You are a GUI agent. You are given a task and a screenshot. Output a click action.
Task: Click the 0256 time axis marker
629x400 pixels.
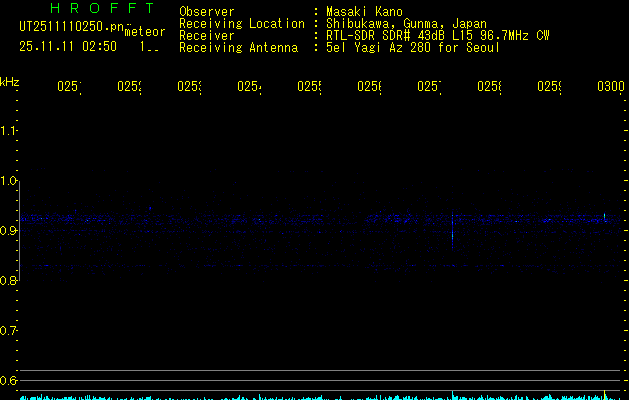point(369,87)
